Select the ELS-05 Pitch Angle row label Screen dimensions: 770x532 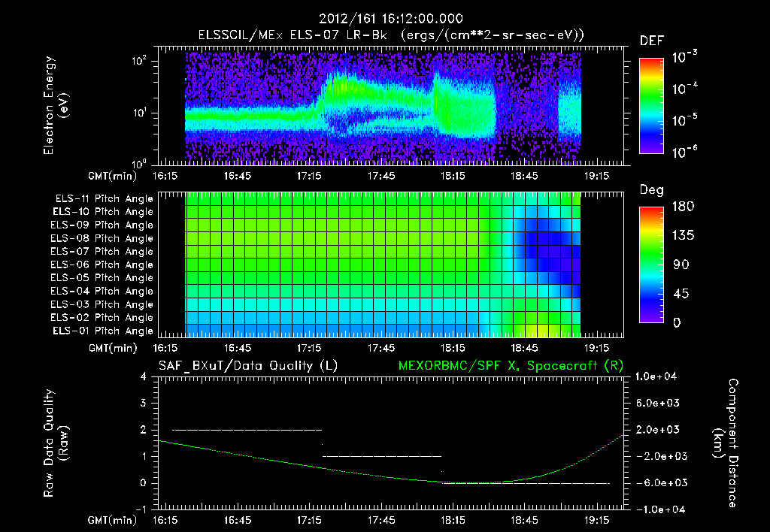point(102,278)
